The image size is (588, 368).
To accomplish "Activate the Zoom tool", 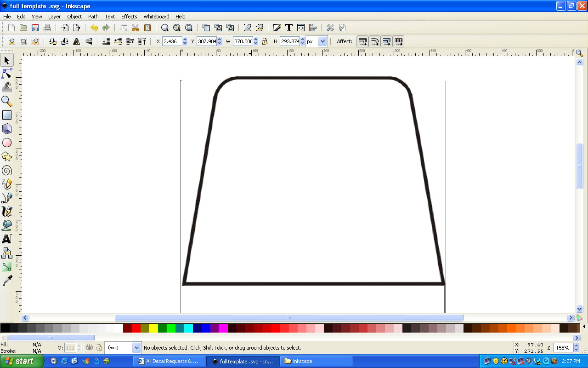I will coord(7,101).
